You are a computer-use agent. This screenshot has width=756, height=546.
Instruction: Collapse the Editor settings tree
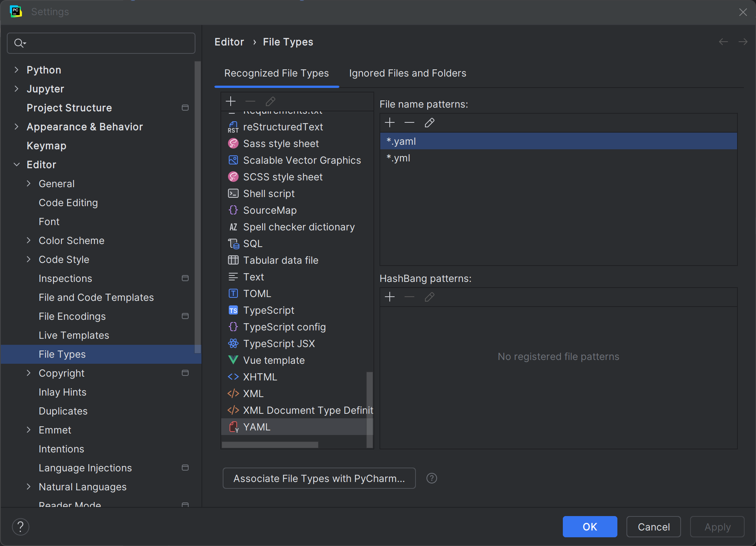click(16, 164)
